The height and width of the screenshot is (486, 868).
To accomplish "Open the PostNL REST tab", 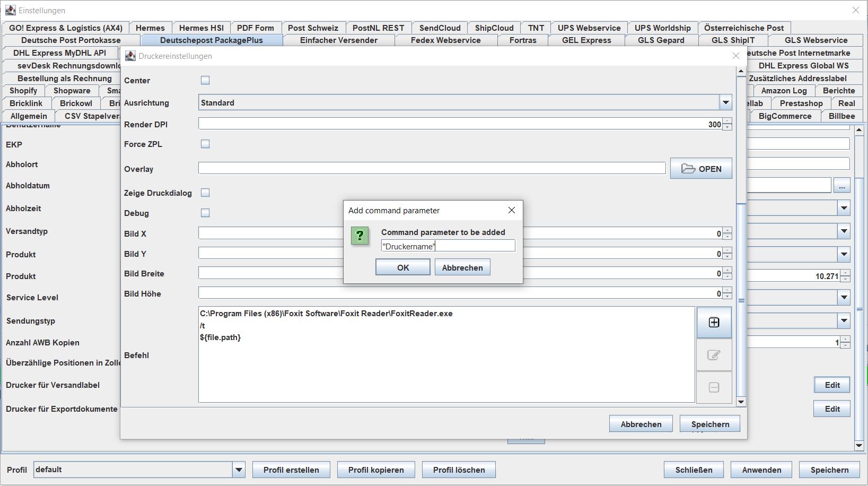I will click(x=378, y=28).
